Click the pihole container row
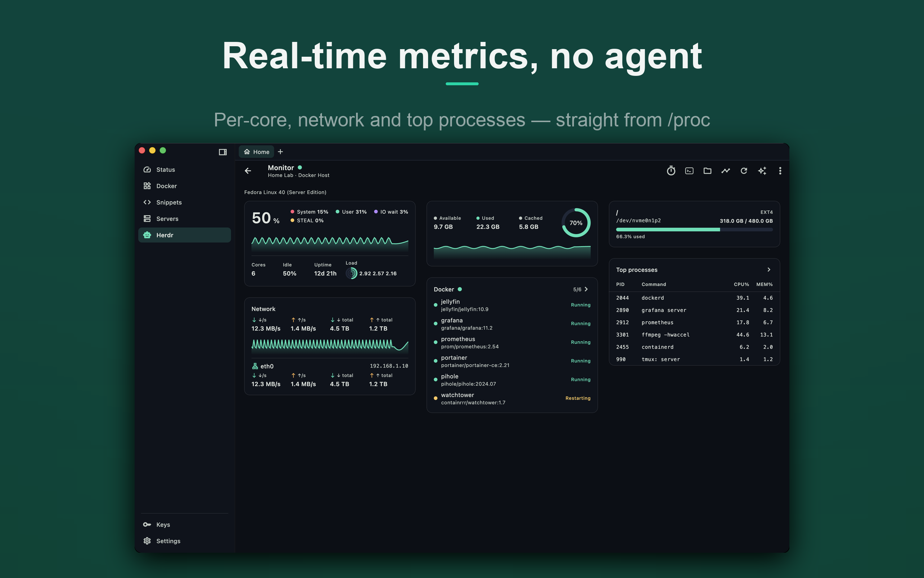 coord(512,380)
